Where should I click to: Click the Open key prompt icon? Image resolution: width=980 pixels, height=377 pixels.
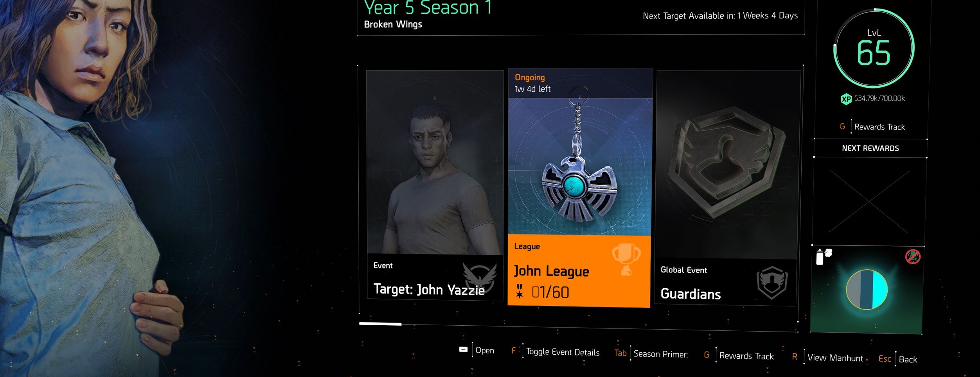463,349
